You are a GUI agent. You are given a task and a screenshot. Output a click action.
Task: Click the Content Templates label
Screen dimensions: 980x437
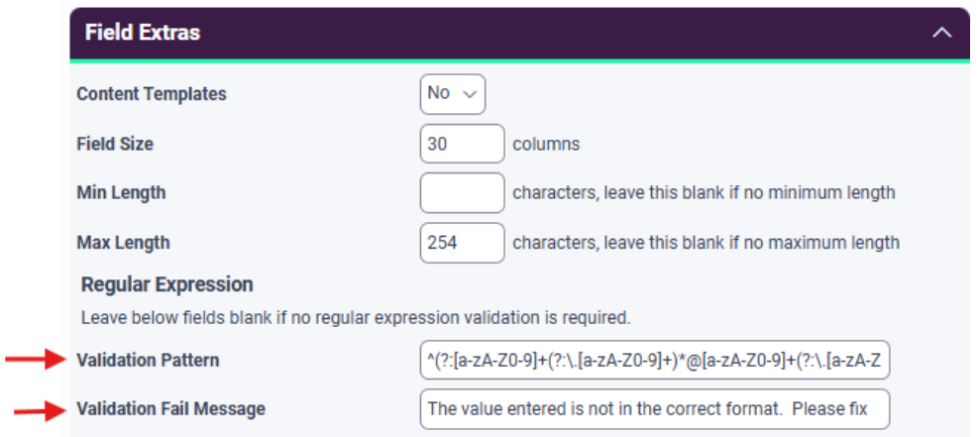click(x=152, y=94)
